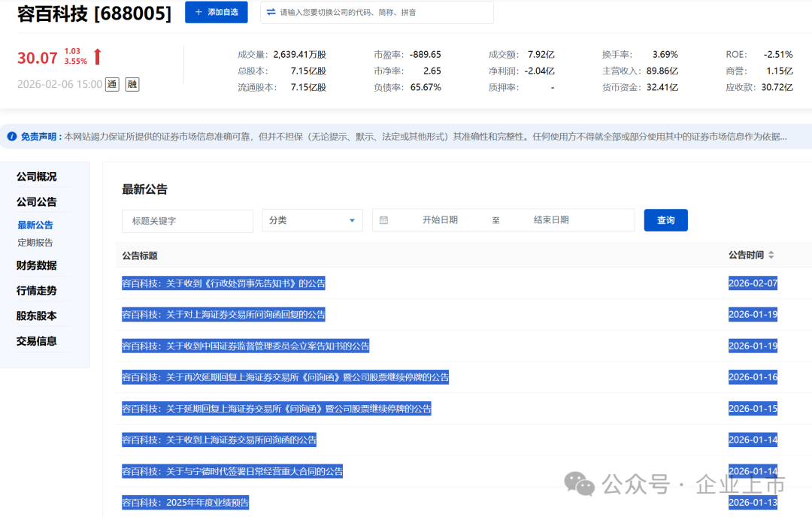Click the company switch search field
812x517 pixels.
tap(377, 12)
